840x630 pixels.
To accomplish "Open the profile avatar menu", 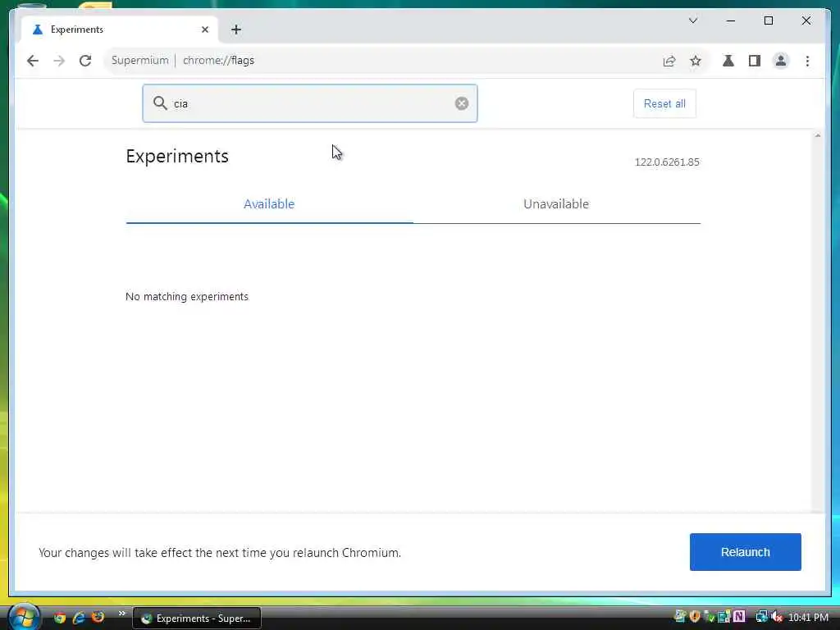I will click(x=781, y=61).
